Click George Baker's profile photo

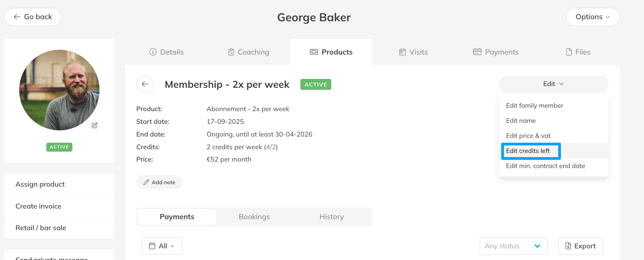point(59,90)
